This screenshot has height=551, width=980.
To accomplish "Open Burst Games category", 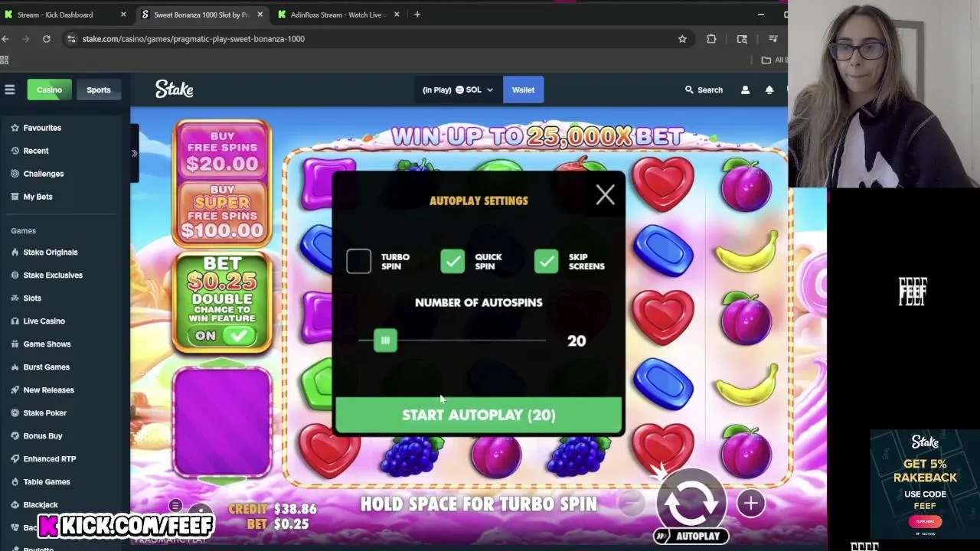I will pyautogui.click(x=46, y=367).
